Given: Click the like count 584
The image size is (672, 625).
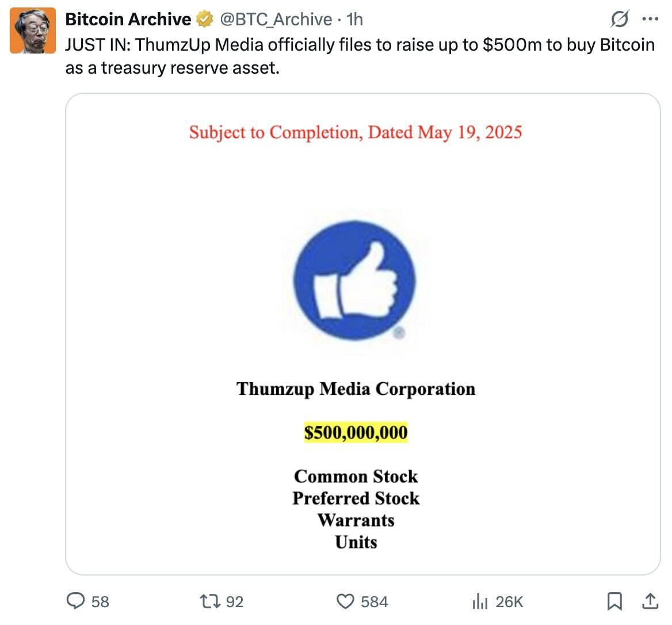Looking at the screenshot, I should pos(374,601).
